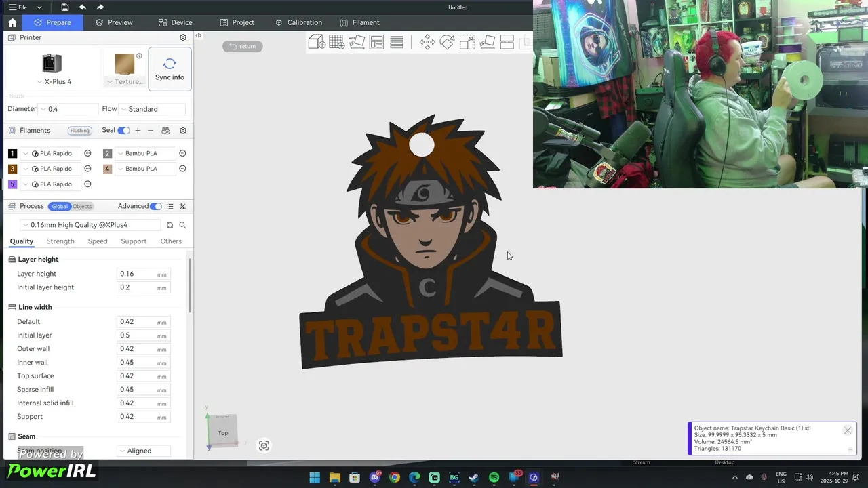Open Spotify from the taskbar
This screenshot has height=488, width=868.
click(x=494, y=477)
